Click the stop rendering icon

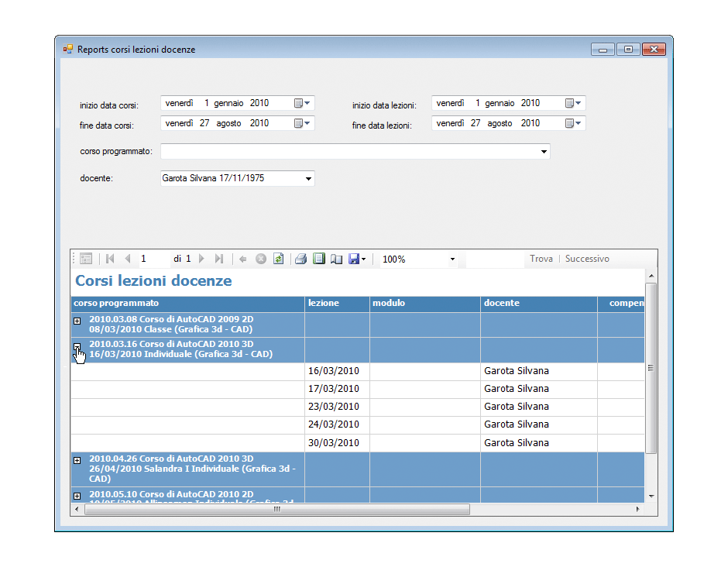pyautogui.click(x=261, y=259)
